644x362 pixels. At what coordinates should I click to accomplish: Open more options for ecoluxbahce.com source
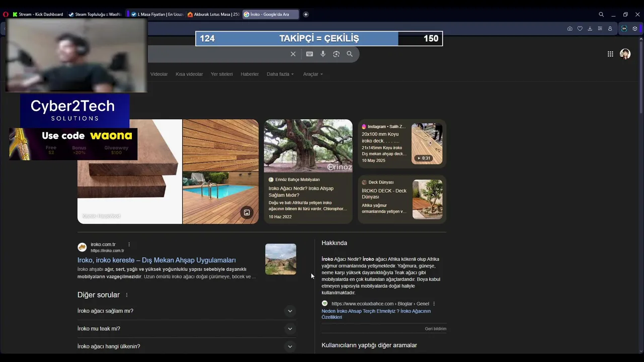[x=434, y=304]
